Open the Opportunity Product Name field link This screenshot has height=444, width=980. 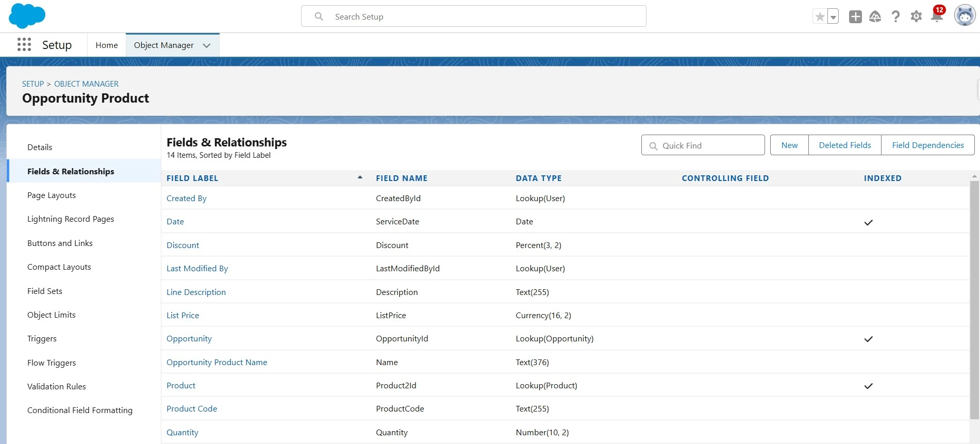tap(217, 363)
